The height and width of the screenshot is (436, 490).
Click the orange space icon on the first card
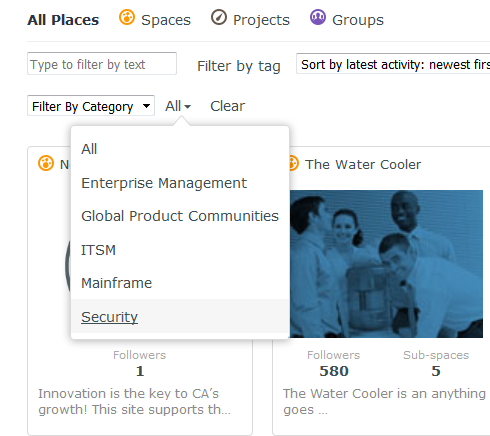pos(46,163)
